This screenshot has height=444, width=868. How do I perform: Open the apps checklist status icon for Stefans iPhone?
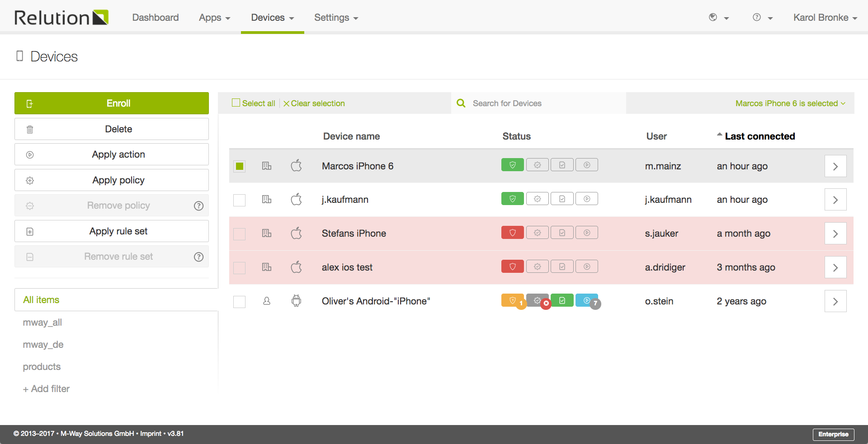[x=562, y=233]
